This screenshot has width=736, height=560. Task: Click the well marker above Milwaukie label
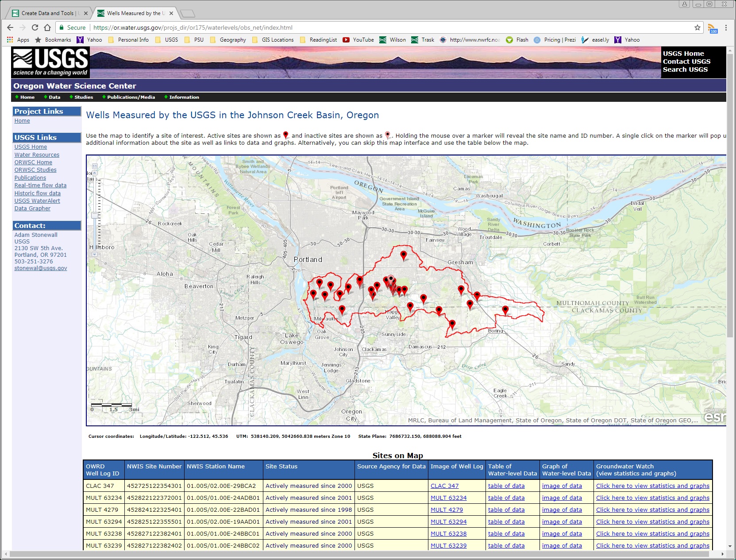tap(342, 309)
